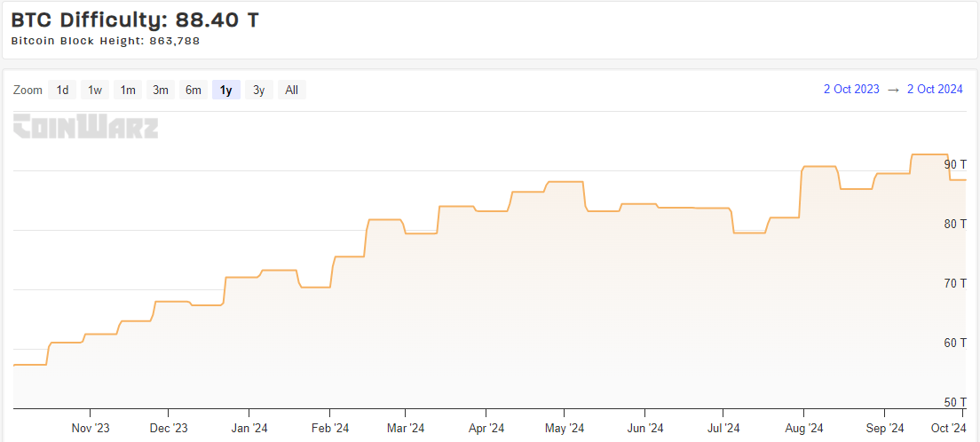Click the Dec '23 x-axis label
The image size is (980, 442).
(x=169, y=429)
